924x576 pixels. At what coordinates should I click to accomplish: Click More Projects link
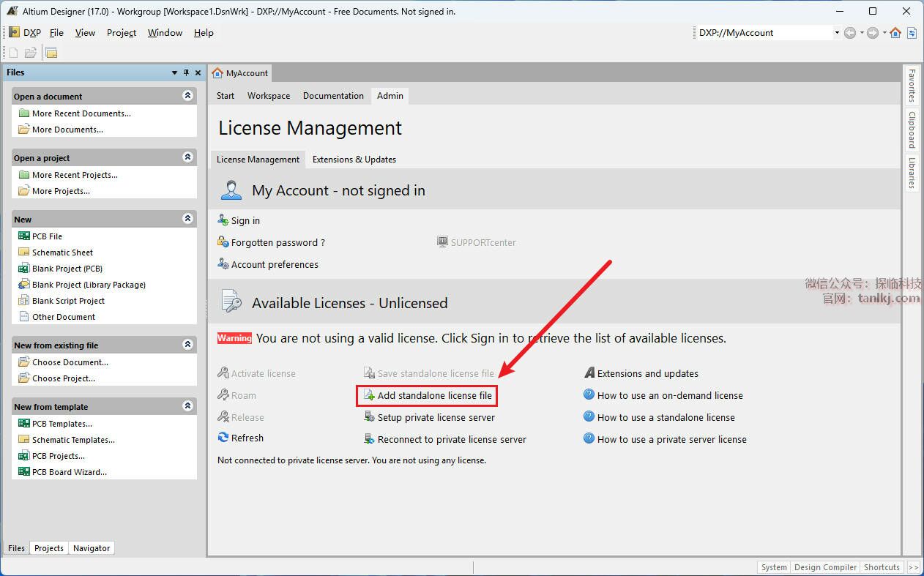pyautogui.click(x=61, y=191)
